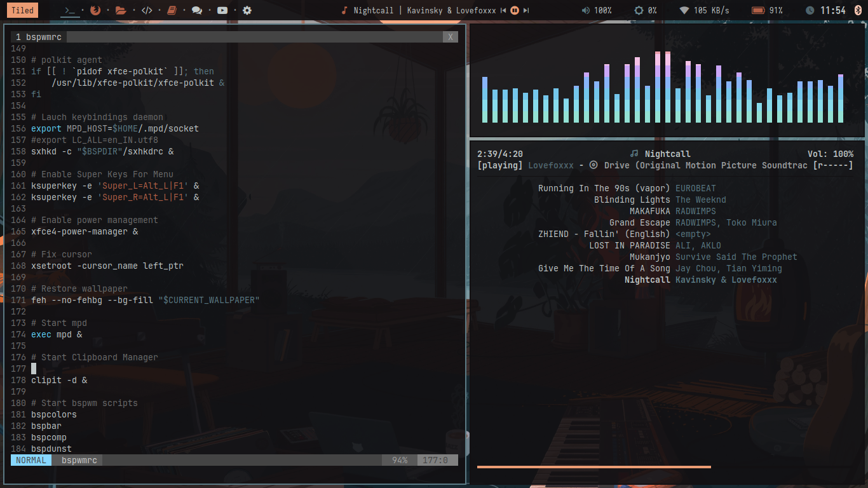
Task: Click the bspcolors script line
Action: click(x=54, y=414)
